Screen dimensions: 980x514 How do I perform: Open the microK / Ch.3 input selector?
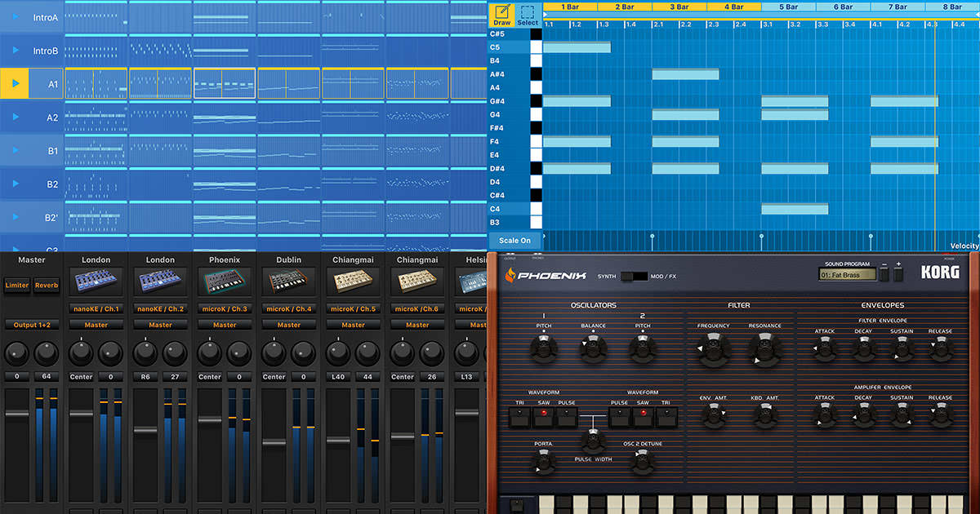(225, 309)
